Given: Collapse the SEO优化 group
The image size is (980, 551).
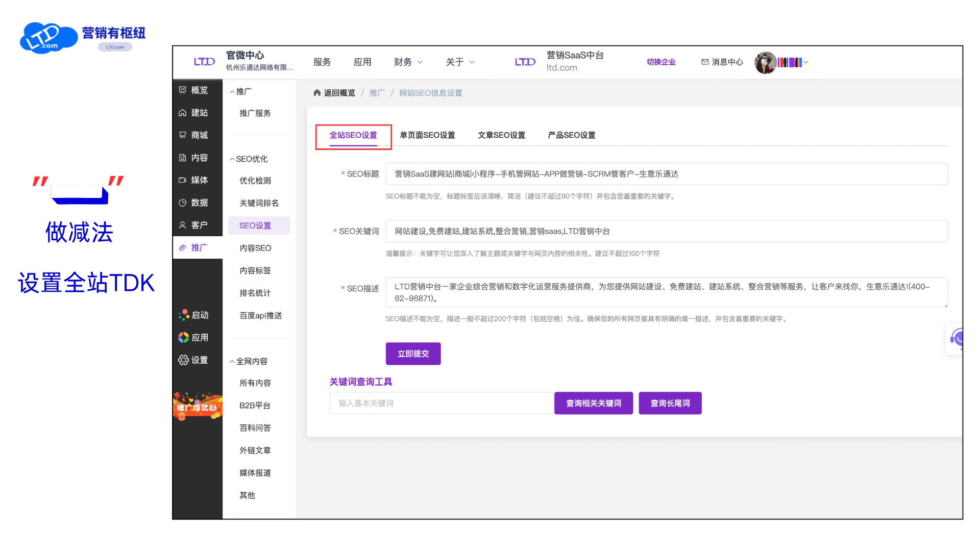Looking at the screenshot, I should (x=249, y=159).
